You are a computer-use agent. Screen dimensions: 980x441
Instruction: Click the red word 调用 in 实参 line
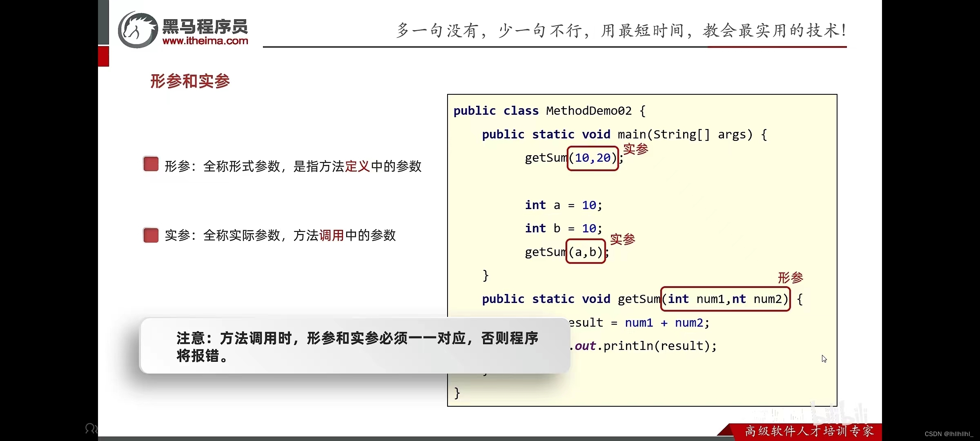tap(331, 235)
